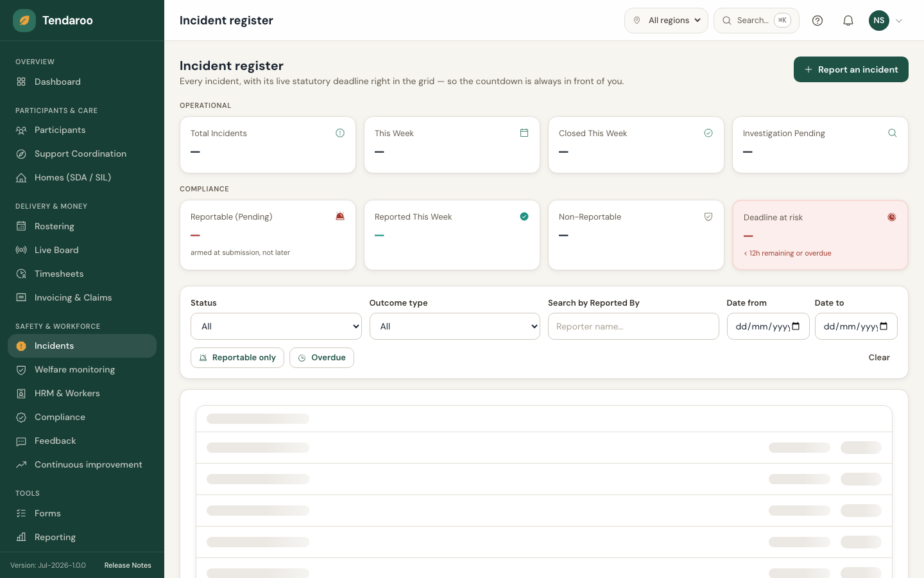Click the Compliance check icon in sidebar
924x578 pixels.
tap(21, 417)
